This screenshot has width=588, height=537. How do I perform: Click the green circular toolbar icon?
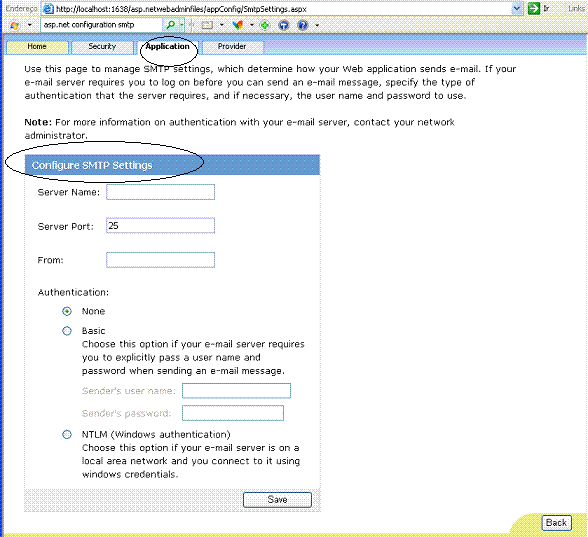click(x=265, y=25)
